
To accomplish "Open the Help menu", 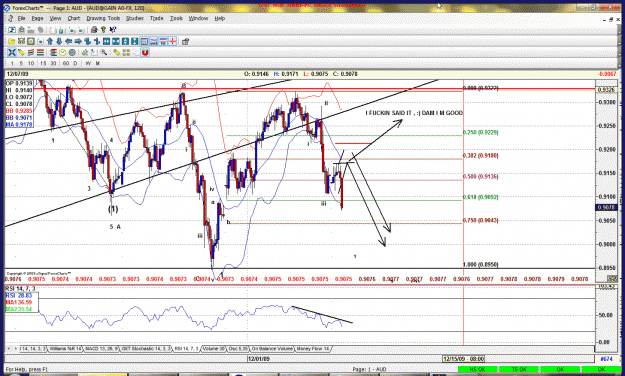I will (219, 18).
